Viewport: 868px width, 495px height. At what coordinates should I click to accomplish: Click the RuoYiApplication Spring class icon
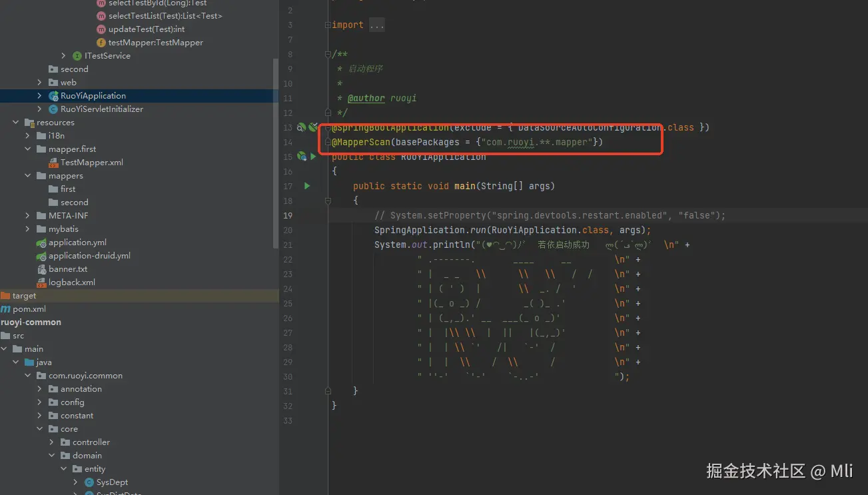coord(53,96)
